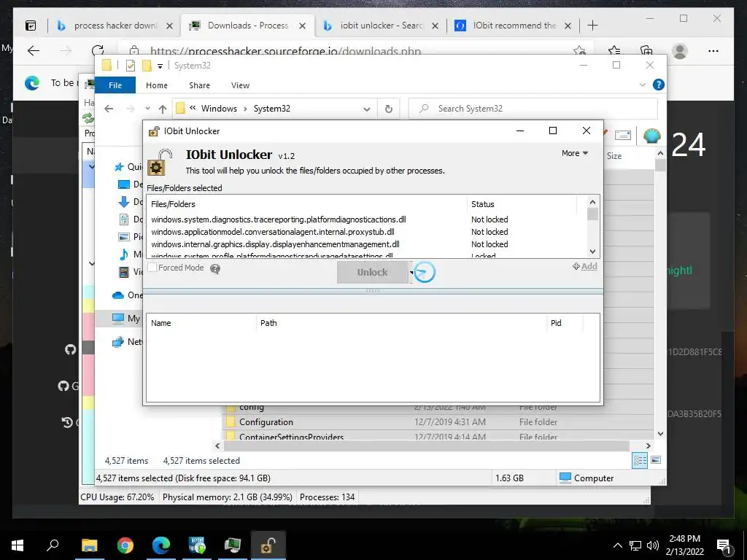Open the Edge collections icon
This screenshot has width=747, height=560.
pyautogui.click(x=646, y=51)
